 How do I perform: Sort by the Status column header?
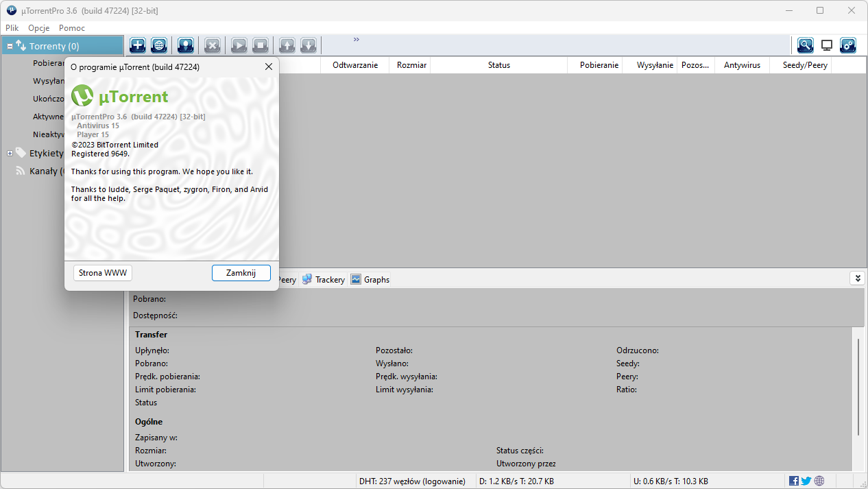tap(499, 65)
